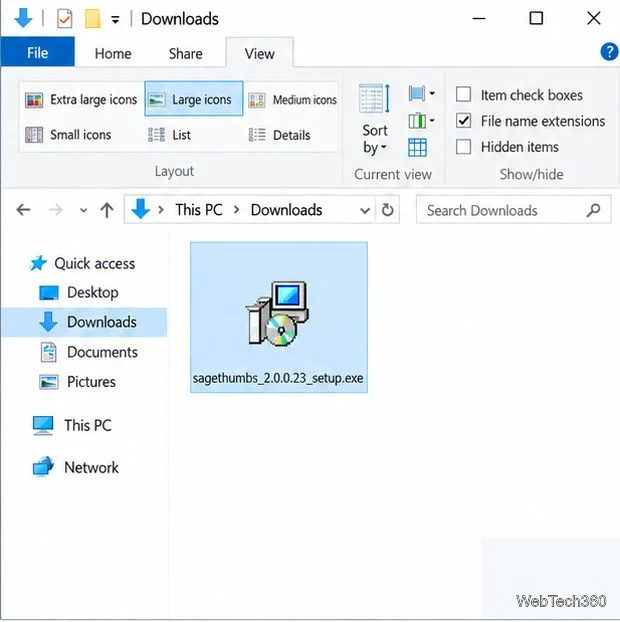The image size is (620, 622).
Task: Select Quick access in navigation pane
Action: (x=83, y=263)
